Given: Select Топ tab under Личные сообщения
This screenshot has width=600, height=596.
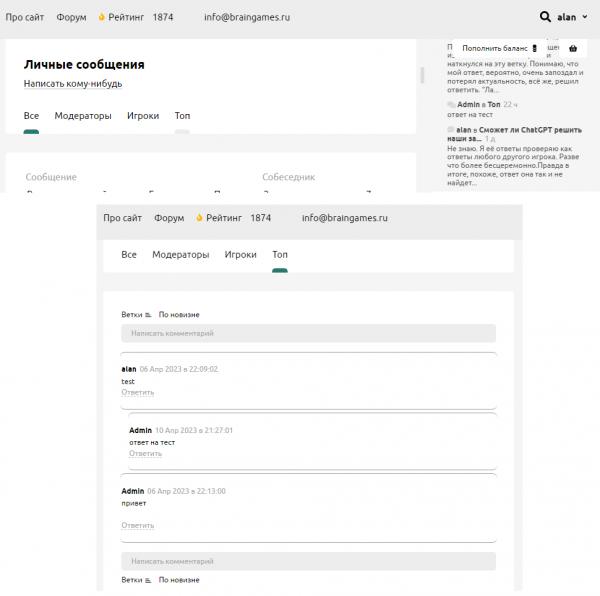Looking at the screenshot, I should pyautogui.click(x=182, y=116).
